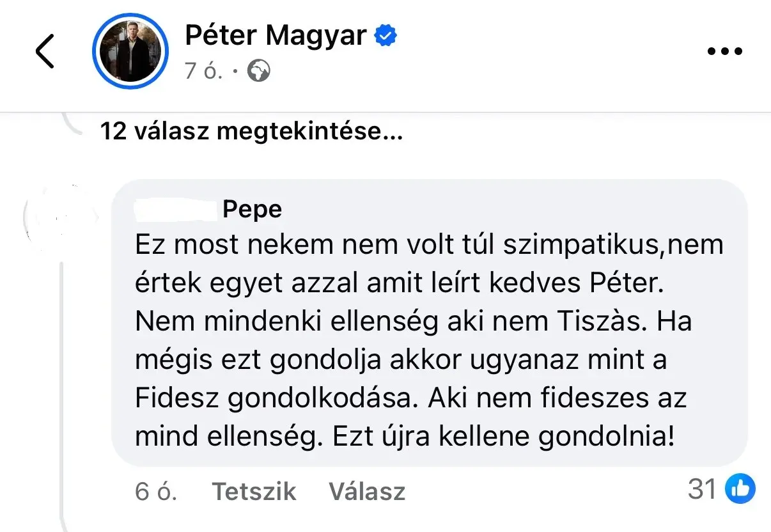The width and height of the screenshot is (771, 532).
Task: Open the blurred commenter avatar
Action: [x=61, y=214]
